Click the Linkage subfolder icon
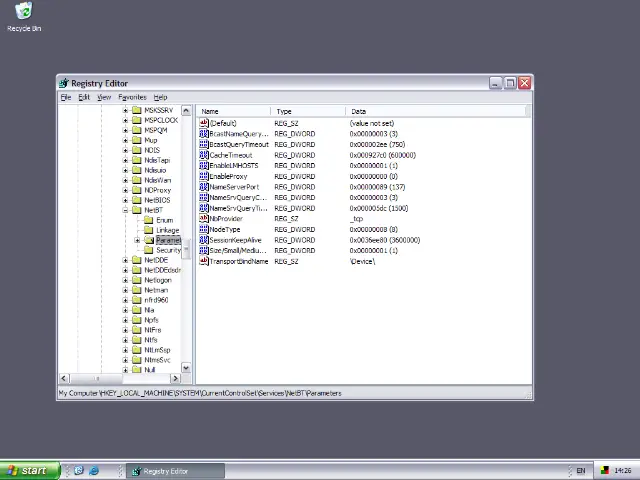Screen dimensions: 640x480 (149, 230)
